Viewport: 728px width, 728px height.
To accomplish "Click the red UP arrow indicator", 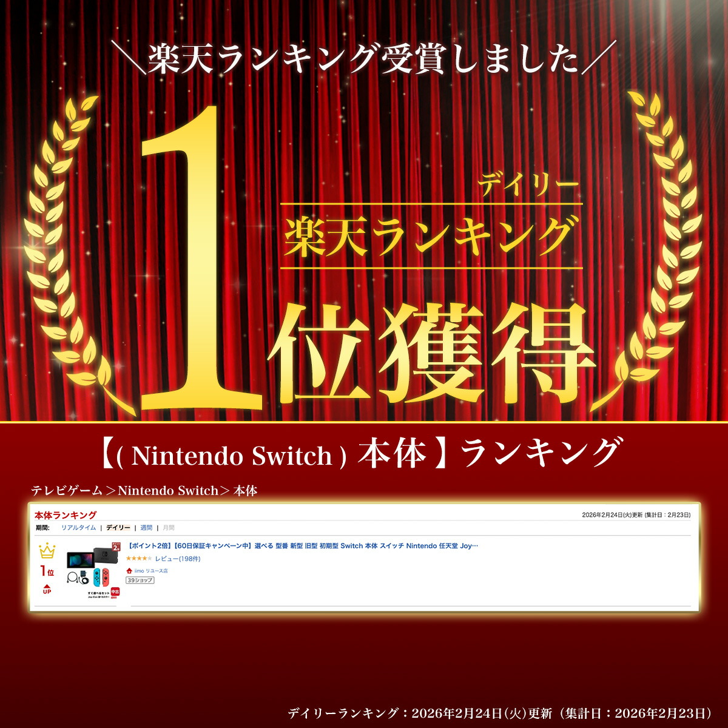I will 47,588.
